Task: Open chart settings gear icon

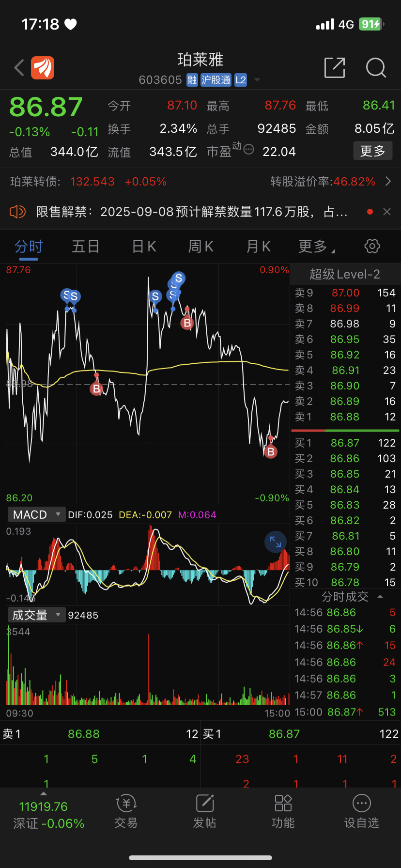Action: [372, 246]
